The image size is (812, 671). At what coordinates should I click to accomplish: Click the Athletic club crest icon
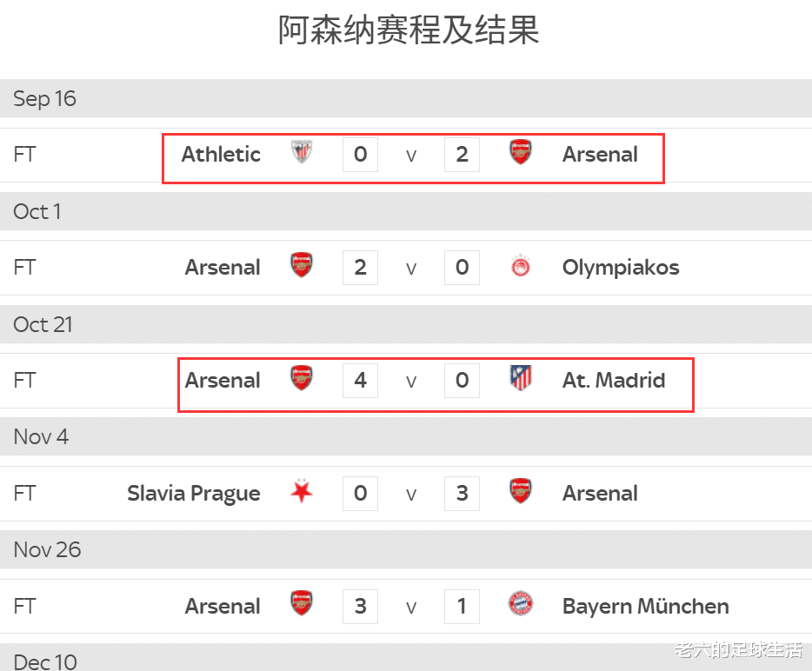click(302, 154)
